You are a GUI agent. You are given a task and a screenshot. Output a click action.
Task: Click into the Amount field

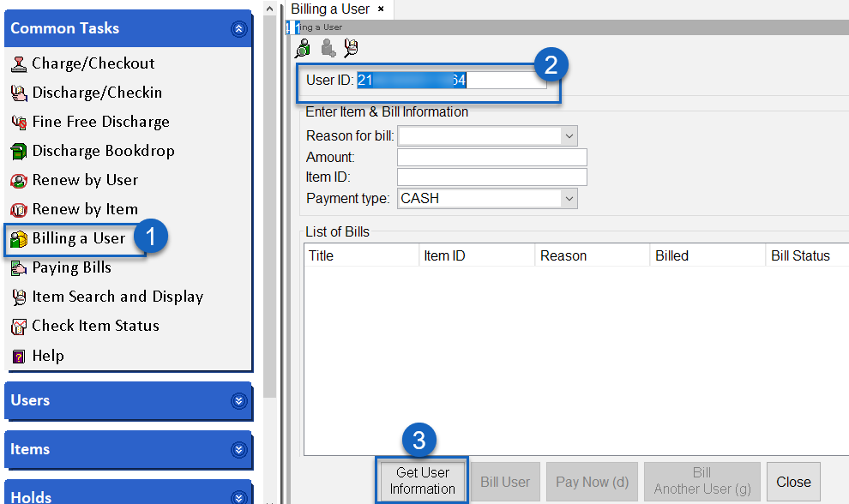pyautogui.click(x=492, y=157)
